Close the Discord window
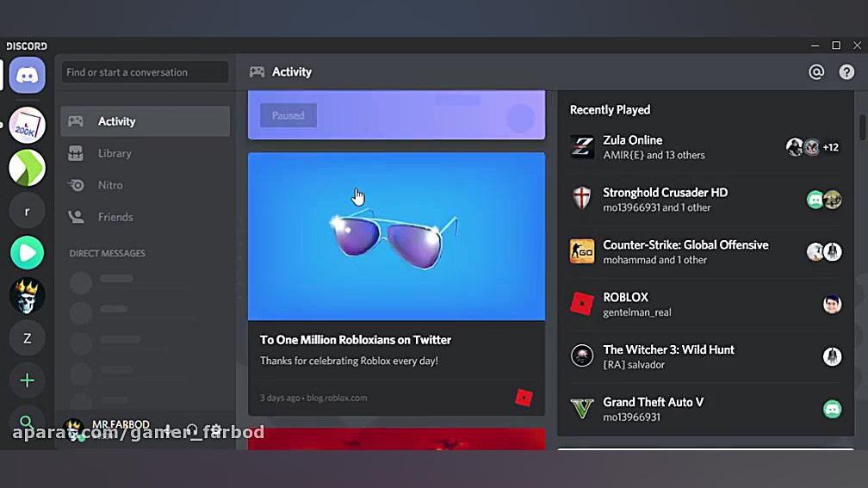 click(x=857, y=46)
